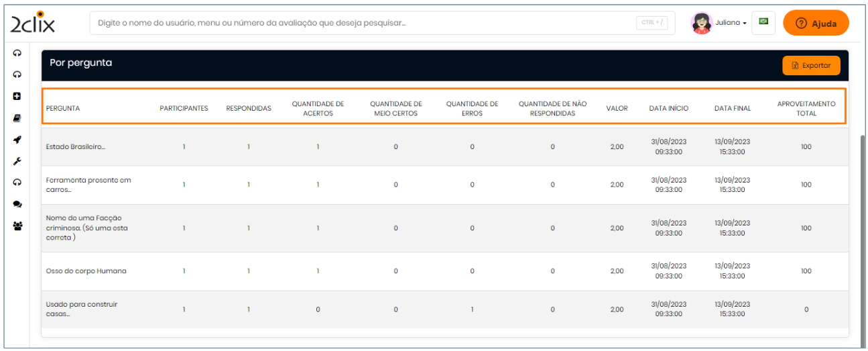Click Juliana's avatar picture
This screenshot has width=868, height=351.
coord(702,23)
